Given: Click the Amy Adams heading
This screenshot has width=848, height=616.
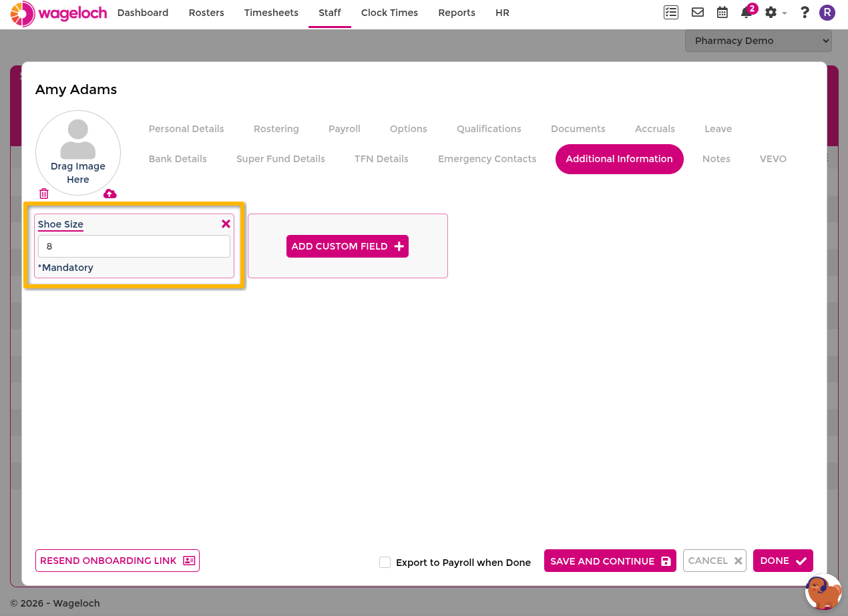Looking at the screenshot, I should click(x=76, y=89).
